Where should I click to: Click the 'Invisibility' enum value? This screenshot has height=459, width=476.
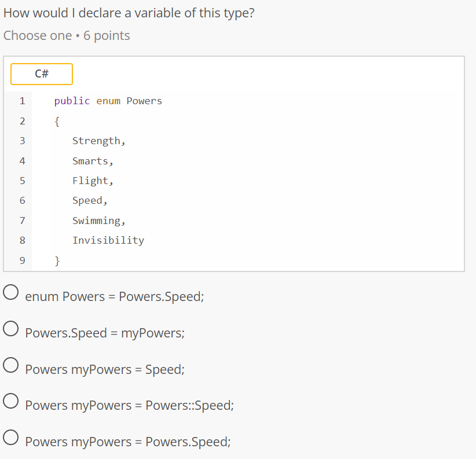108,240
